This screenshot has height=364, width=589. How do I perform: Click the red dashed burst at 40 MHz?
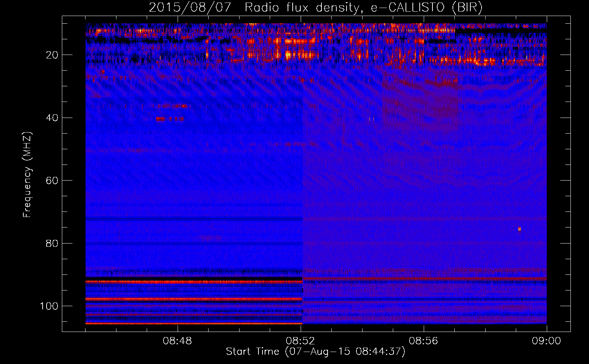pyautogui.click(x=170, y=119)
